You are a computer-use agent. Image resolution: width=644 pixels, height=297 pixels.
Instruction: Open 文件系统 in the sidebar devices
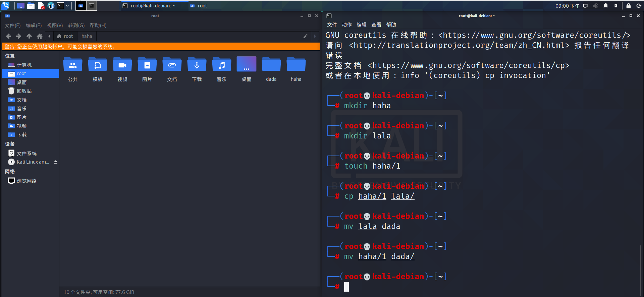tap(31, 154)
